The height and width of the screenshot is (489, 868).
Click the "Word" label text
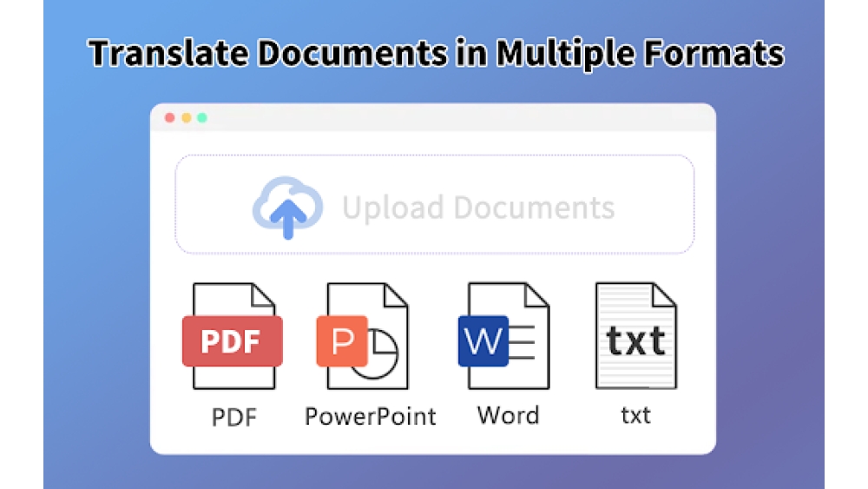point(508,415)
